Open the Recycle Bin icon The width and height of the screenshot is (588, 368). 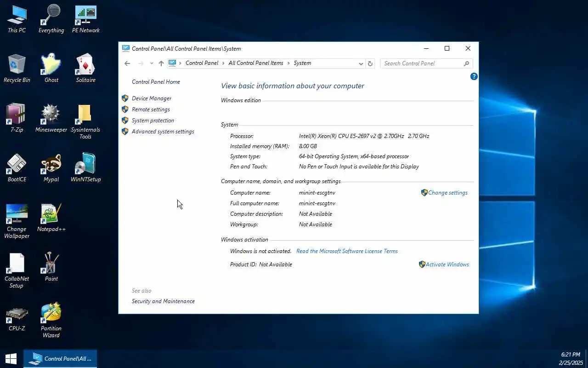click(x=17, y=69)
